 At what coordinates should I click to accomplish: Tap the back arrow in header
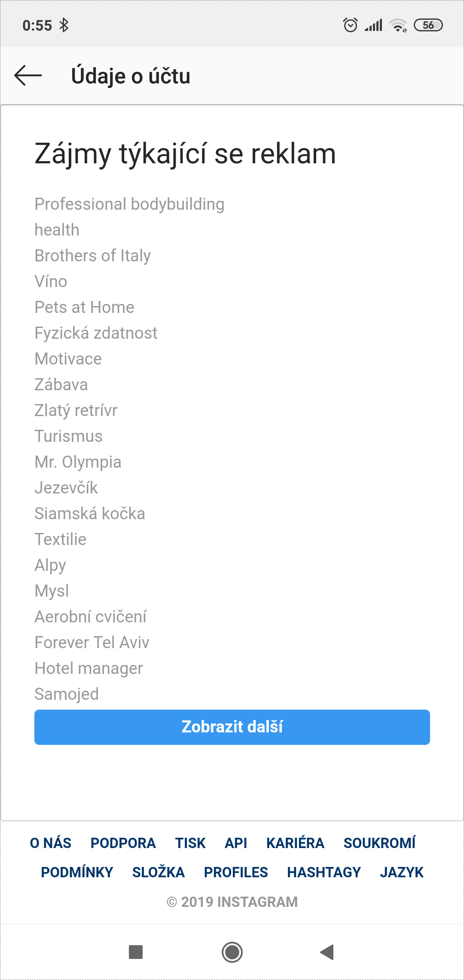click(x=28, y=76)
